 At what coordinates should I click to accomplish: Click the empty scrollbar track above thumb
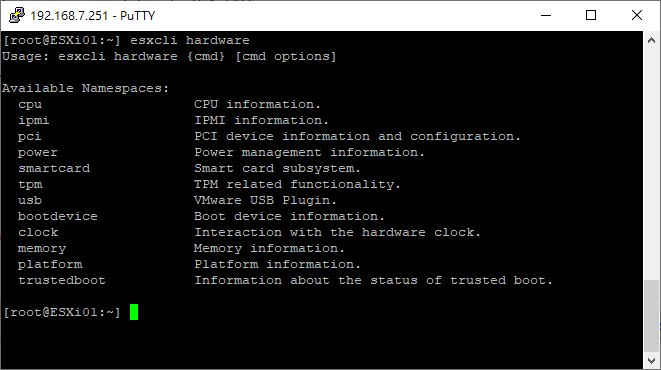pos(651,164)
